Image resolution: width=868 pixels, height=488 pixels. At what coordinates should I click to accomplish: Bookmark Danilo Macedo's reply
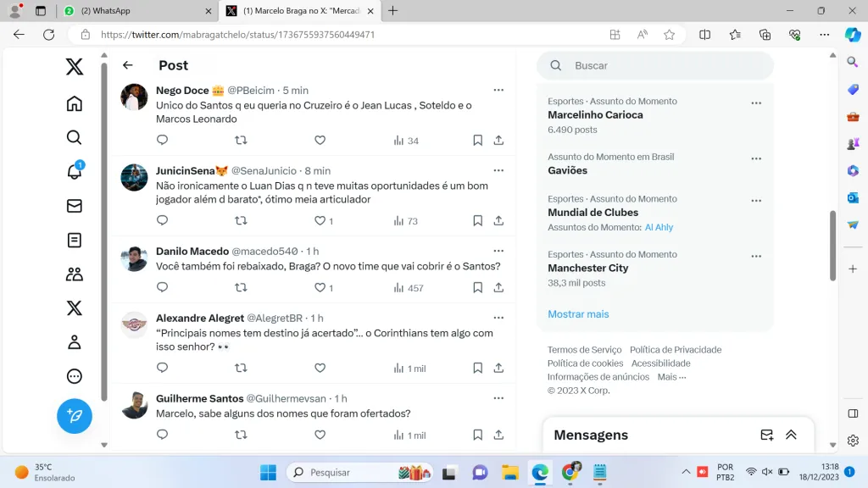tap(478, 288)
